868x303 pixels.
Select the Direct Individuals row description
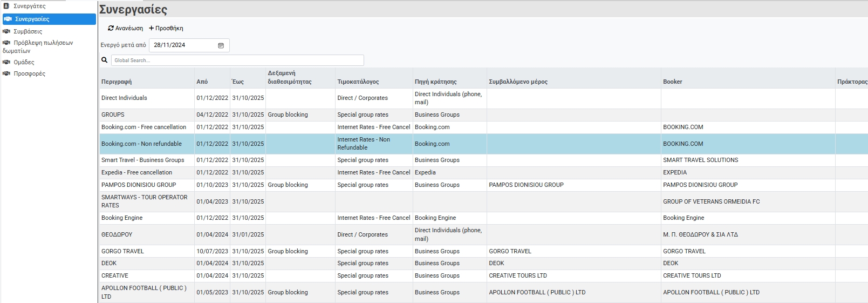coord(124,98)
